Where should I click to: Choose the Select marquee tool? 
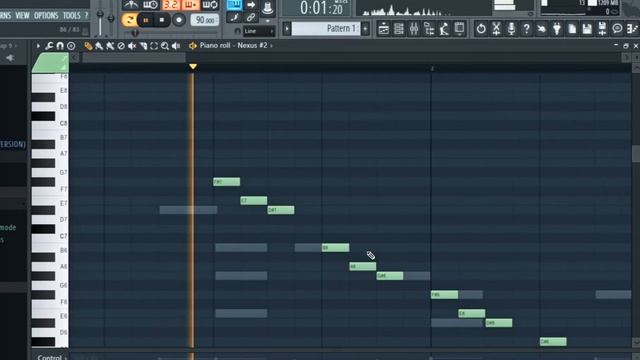pos(154,46)
